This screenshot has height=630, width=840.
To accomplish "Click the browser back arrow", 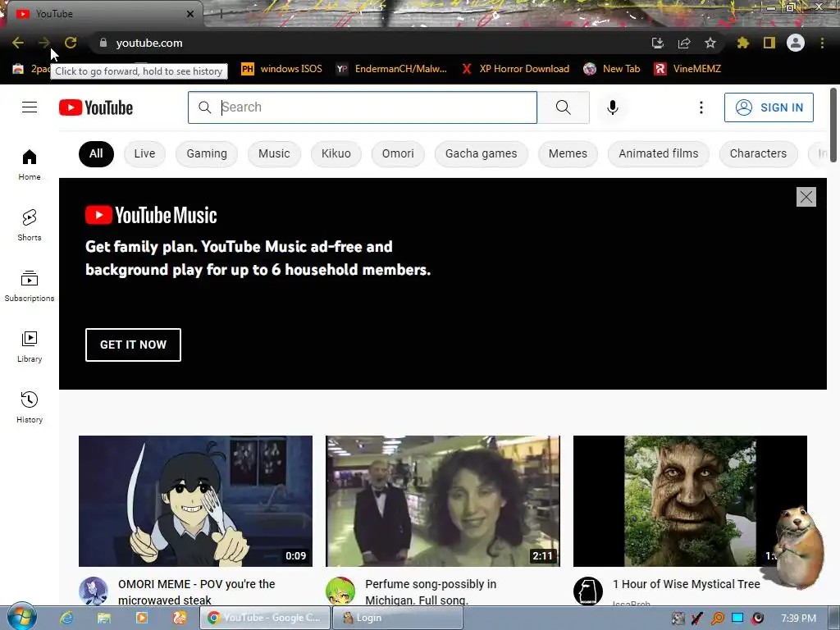I will point(18,43).
